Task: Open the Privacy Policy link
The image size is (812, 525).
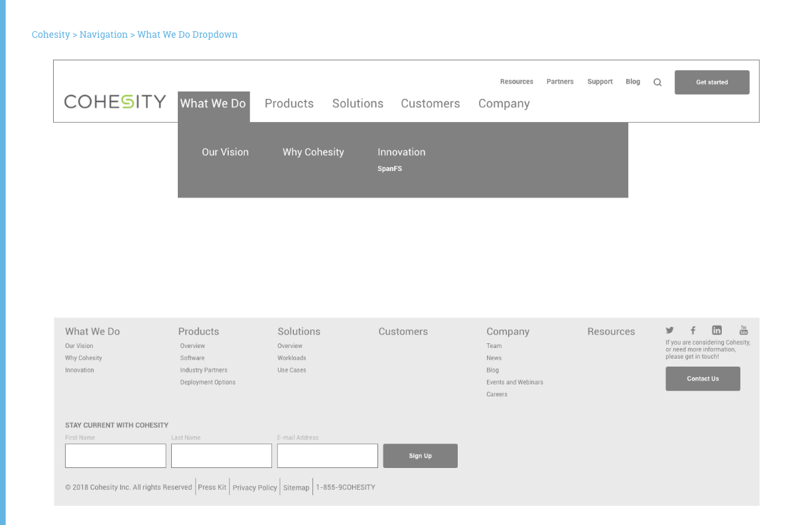Action: [x=255, y=487]
